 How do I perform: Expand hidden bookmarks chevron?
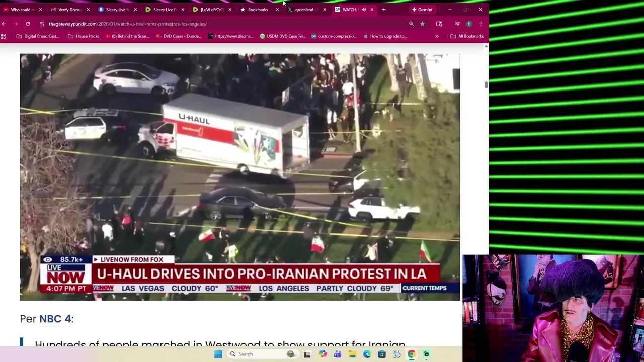[437, 36]
